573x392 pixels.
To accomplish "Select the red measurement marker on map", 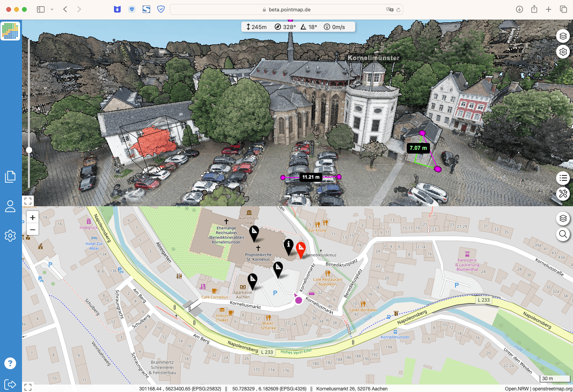I will coord(301,249).
